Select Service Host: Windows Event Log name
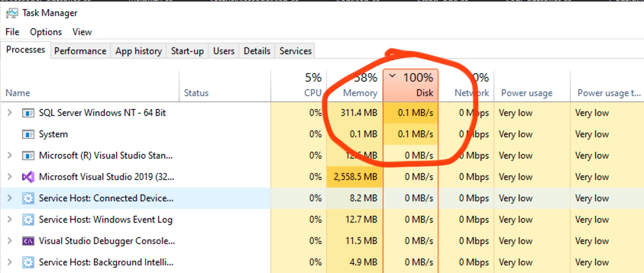The image size is (644, 273). [x=106, y=220]
